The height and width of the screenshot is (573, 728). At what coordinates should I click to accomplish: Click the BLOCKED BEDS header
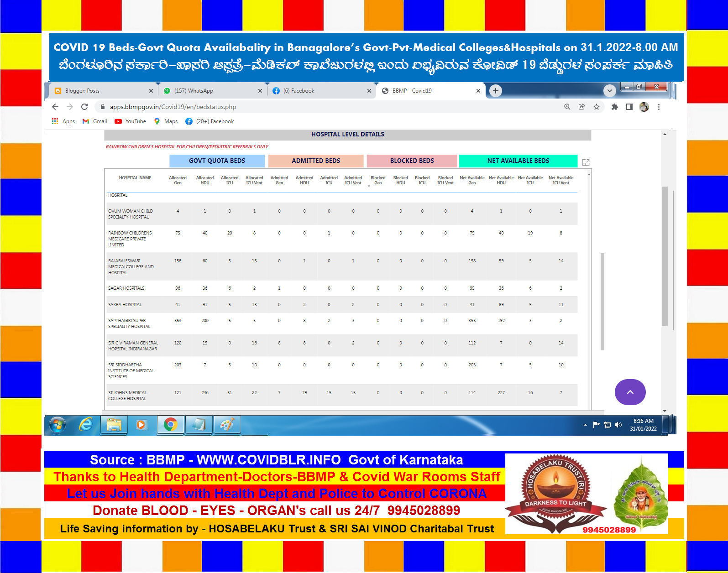412,161
